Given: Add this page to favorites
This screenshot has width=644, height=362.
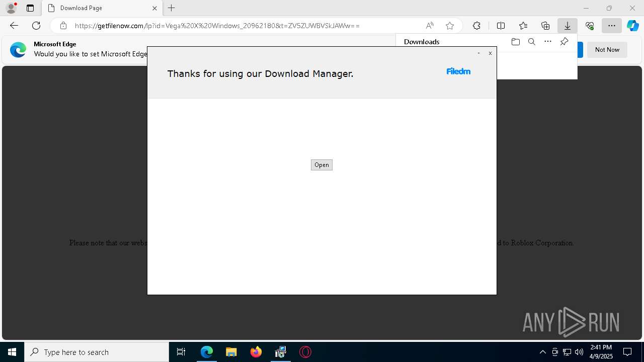Looking at the screenshot, I should [x=450, y=26].
